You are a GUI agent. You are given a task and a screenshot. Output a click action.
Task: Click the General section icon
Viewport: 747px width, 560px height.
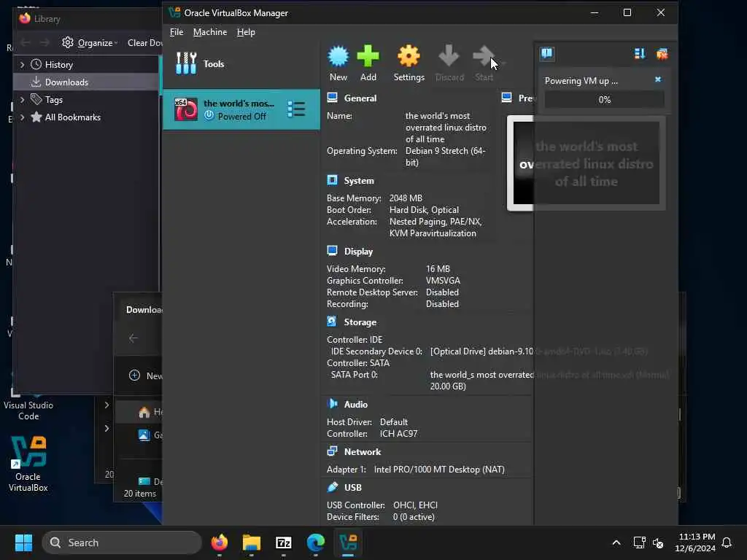coord(333,98)
